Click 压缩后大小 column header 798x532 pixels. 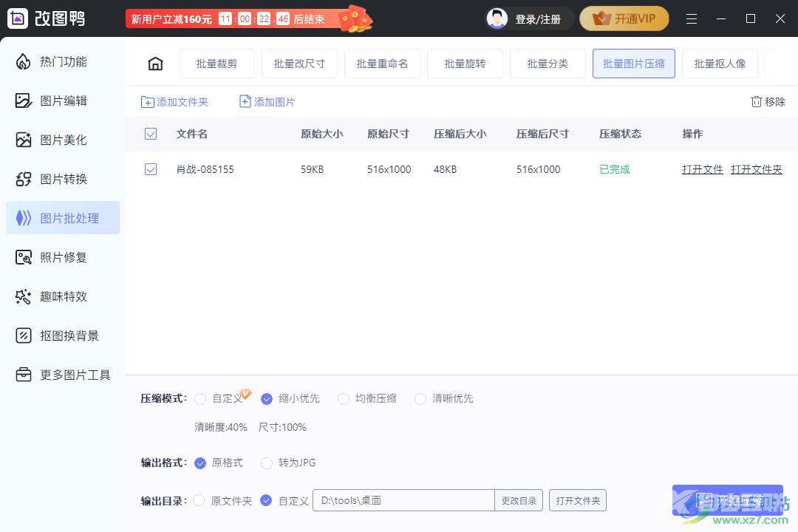point(460,134)
